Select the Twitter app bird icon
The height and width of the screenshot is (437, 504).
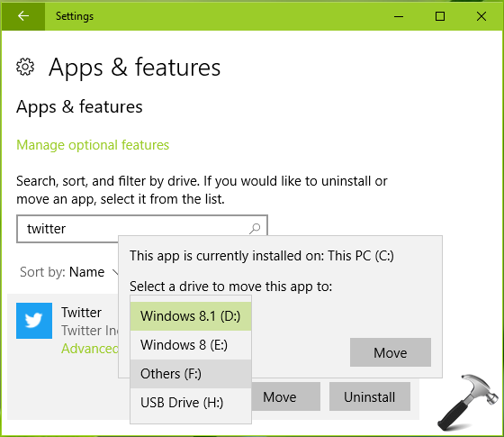(x=34, y=321)
